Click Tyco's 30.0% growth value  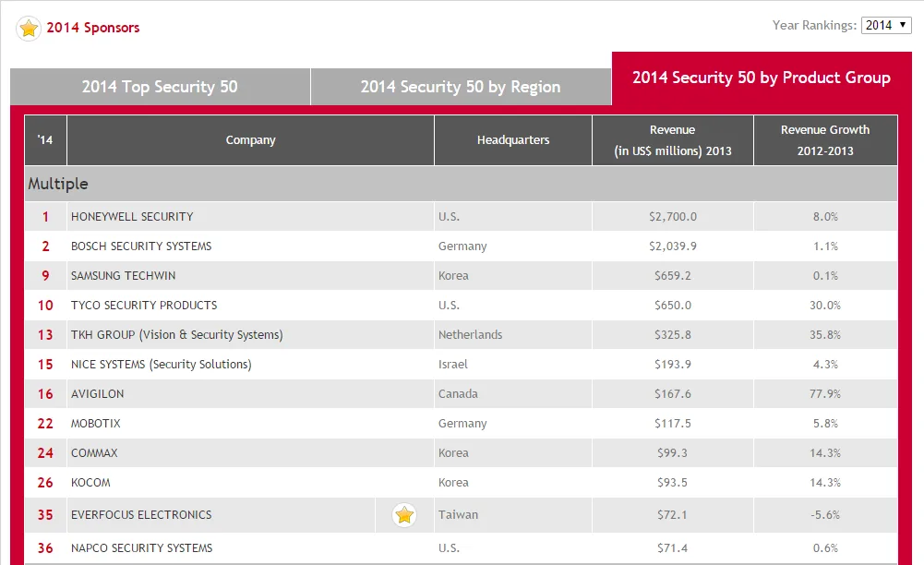click(x=825, y=306)
